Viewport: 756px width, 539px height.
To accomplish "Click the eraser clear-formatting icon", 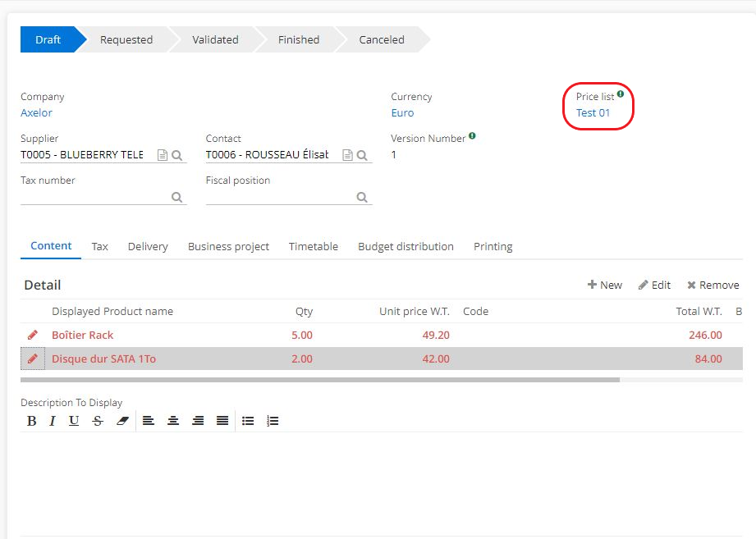I will tap(122, 421).
